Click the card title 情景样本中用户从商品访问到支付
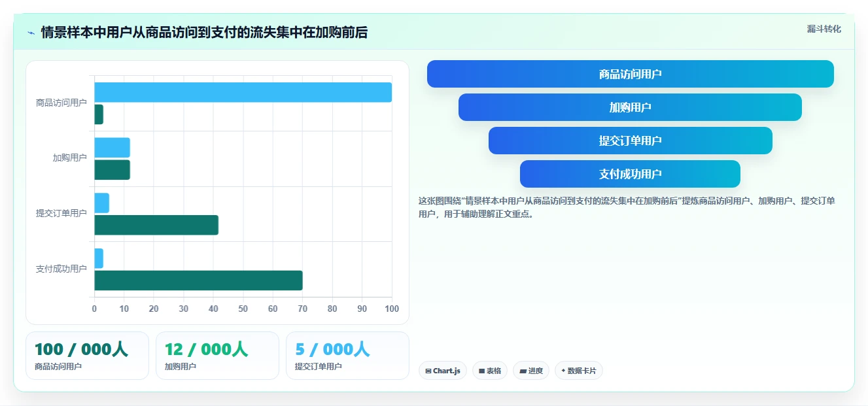 (204, 32)
